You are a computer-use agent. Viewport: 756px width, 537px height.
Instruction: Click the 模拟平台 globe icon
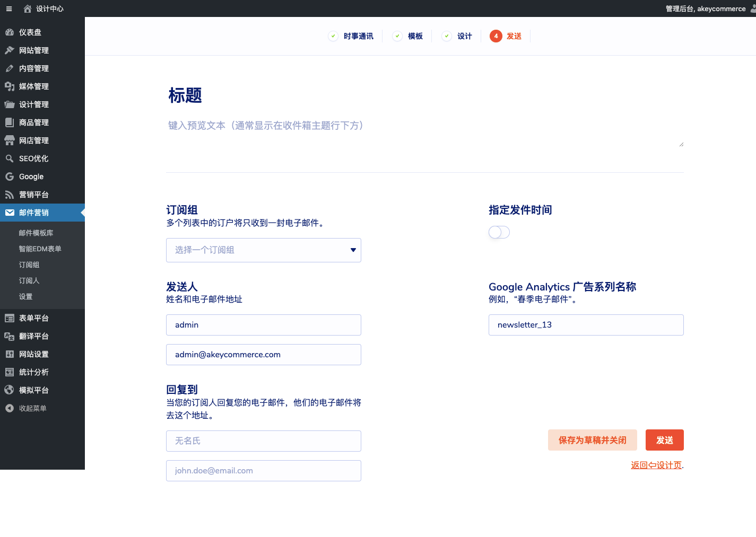[10, 390]
